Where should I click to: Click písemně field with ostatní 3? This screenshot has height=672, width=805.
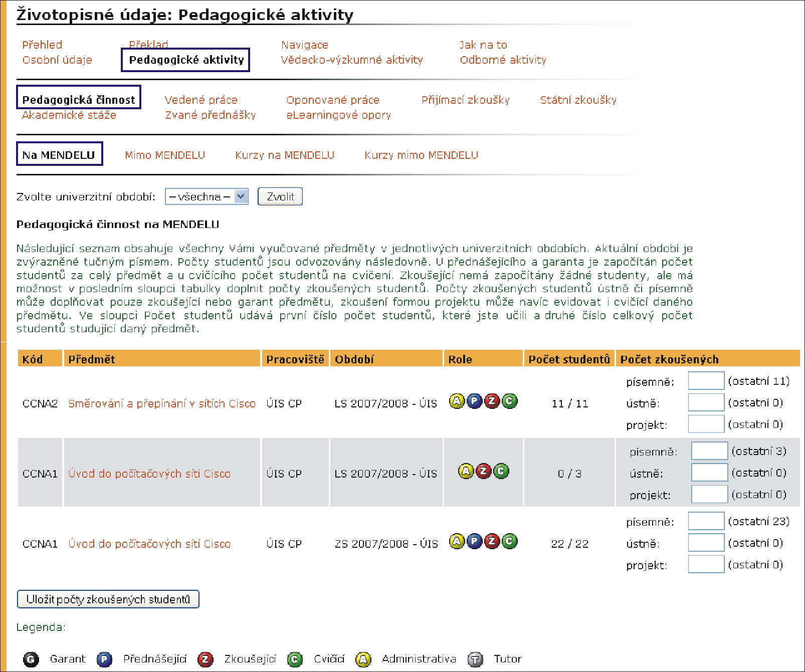(709, 451)
